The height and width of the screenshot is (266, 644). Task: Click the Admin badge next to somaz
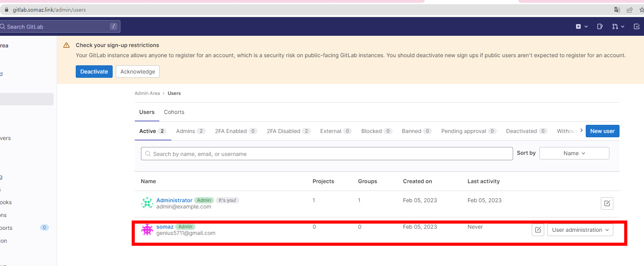coord(185,227)
